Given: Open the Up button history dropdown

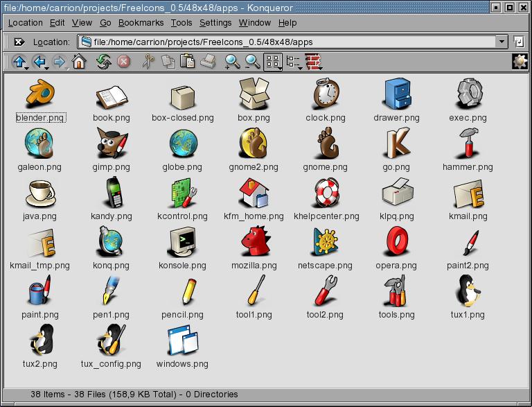Looking at the screenshot, I should point(27,69).
